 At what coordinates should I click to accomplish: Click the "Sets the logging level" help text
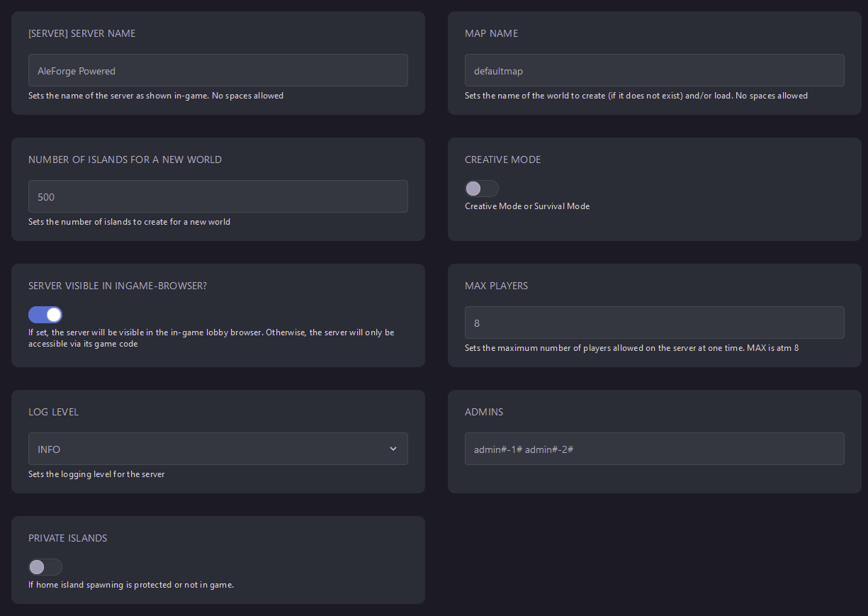(x=96, y=474)
